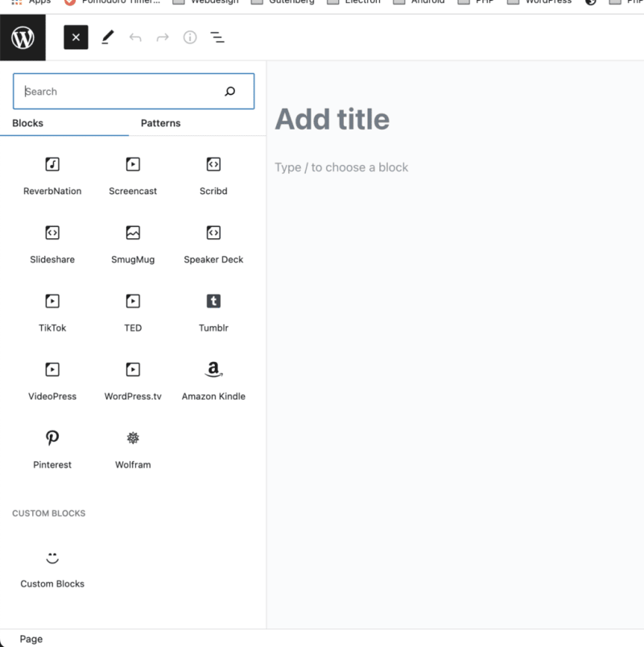Undo the last change
644x647 pixels.
(135, 38)
